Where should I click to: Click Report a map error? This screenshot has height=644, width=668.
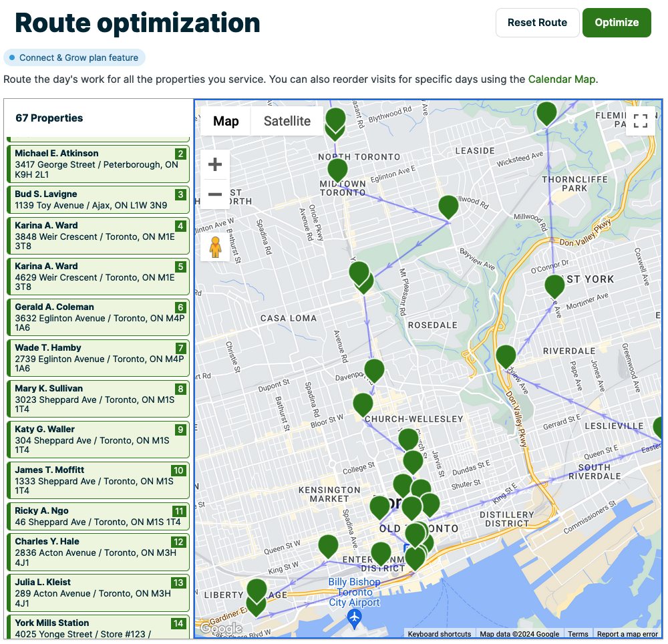(x=627, y=634)
